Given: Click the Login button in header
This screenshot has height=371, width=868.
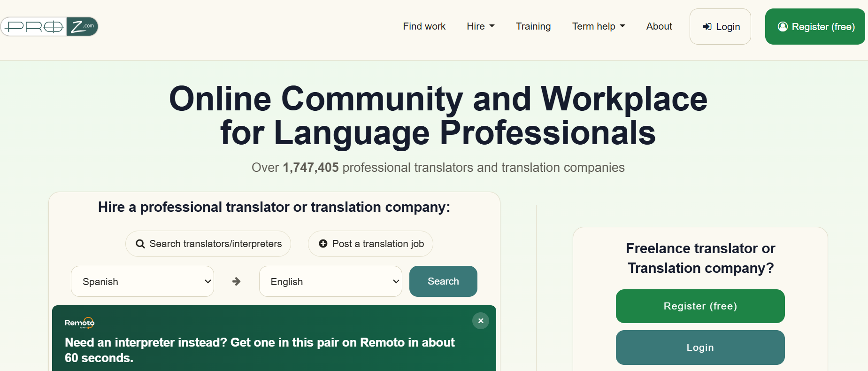Looking at the screenshot, I should pos(720,27).
